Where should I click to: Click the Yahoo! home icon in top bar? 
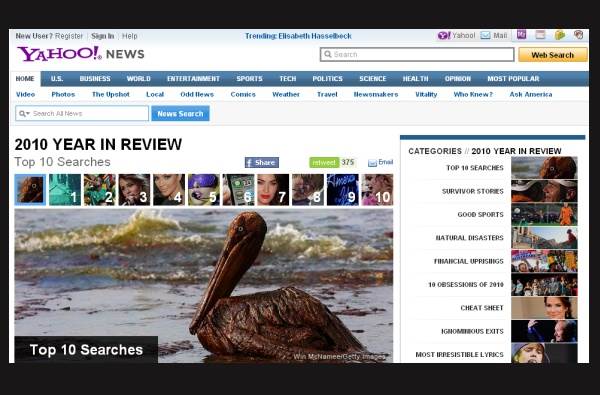pos(444,36)
